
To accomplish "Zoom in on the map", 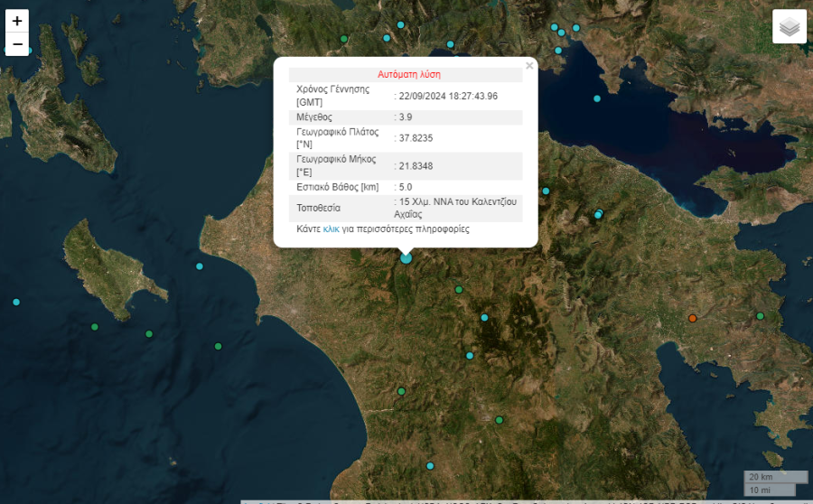I will 17,21.
